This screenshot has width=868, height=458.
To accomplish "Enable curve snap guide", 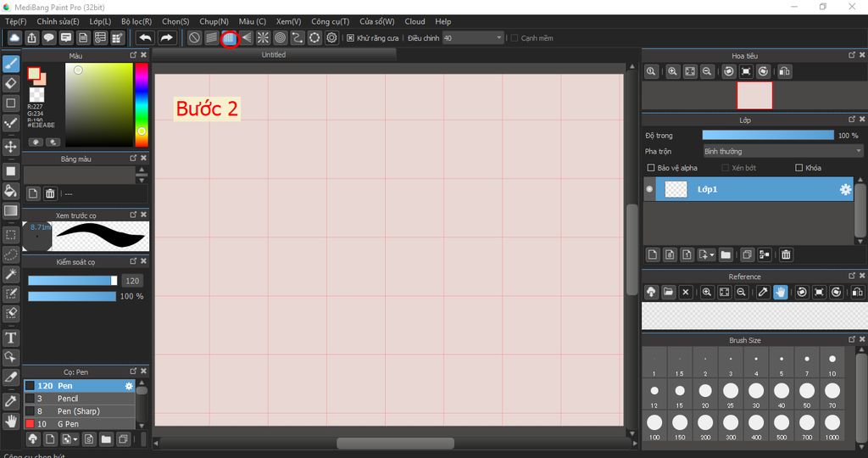I will (x=298, y=37).
